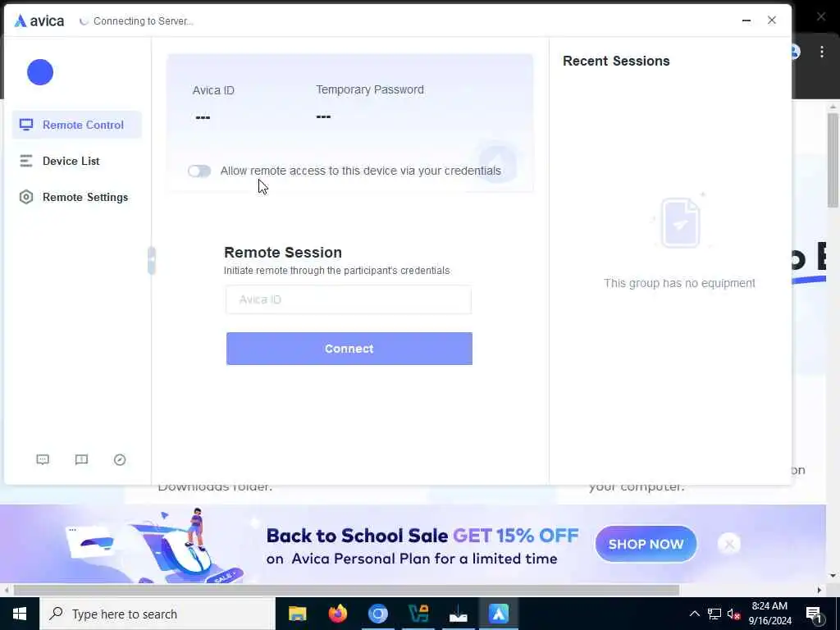
Task: Switch to Chromium browser in taskbar
Action: point(377,614)
